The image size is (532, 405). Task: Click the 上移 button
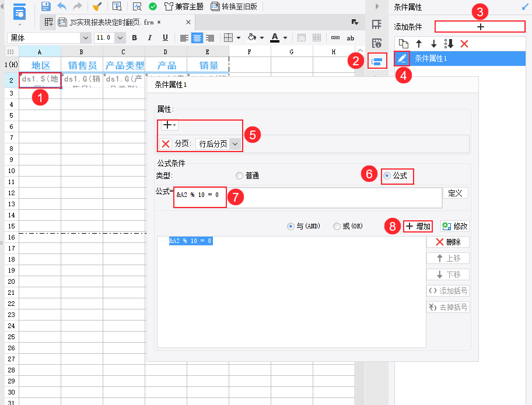point(448,258)
